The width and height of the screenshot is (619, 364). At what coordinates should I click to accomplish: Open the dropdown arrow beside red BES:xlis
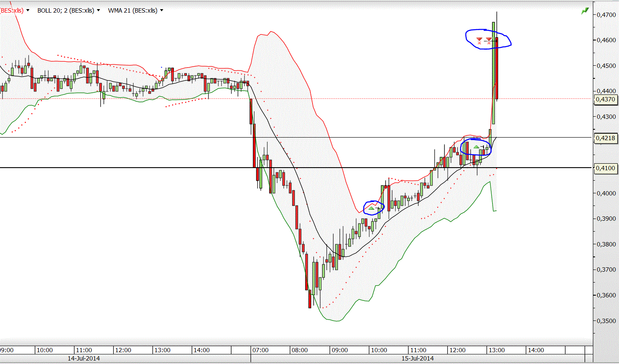(28, 10)
